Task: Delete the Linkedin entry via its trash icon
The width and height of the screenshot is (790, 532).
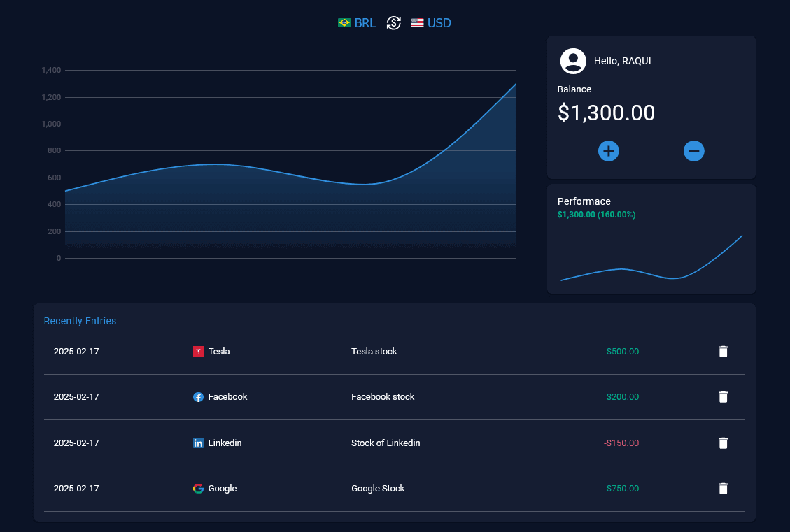Action: coord(723,443)
